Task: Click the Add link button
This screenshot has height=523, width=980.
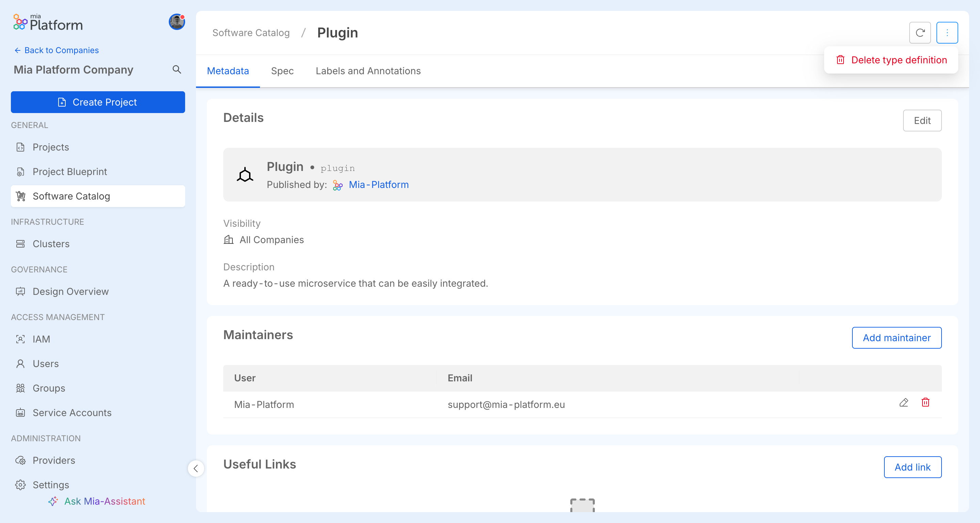Action: point(912,467)
